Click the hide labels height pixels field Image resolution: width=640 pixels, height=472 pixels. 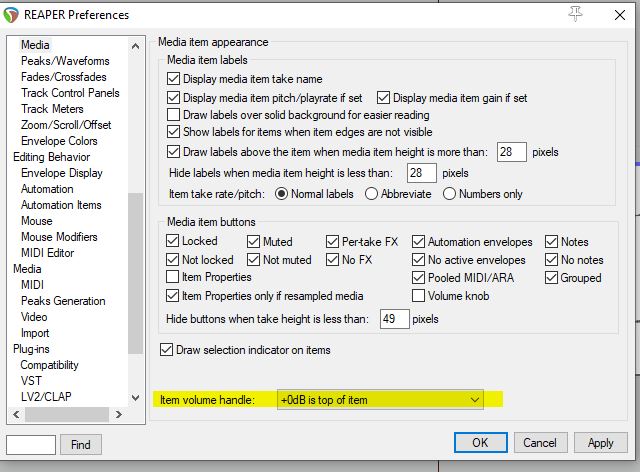422,173
